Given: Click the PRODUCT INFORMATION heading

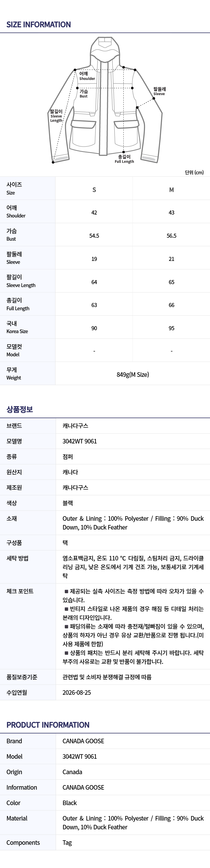Looking at the screenshot, I should 48,725.
